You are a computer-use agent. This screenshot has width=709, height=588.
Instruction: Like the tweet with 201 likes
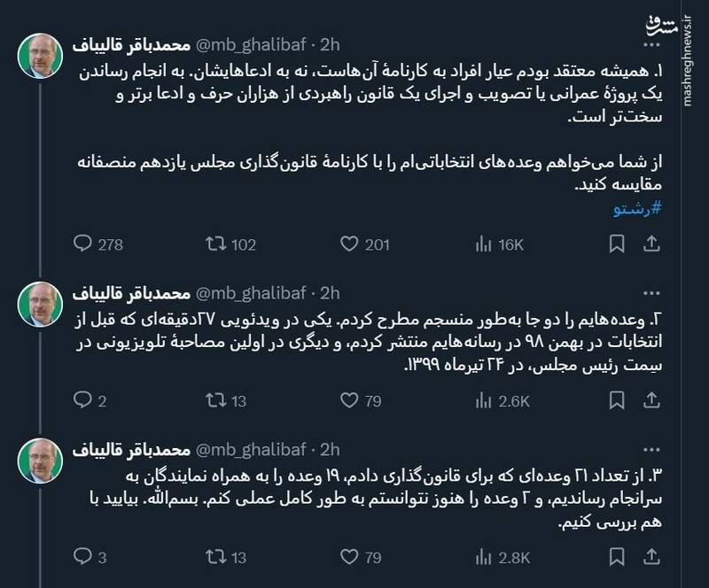point(350,244)
